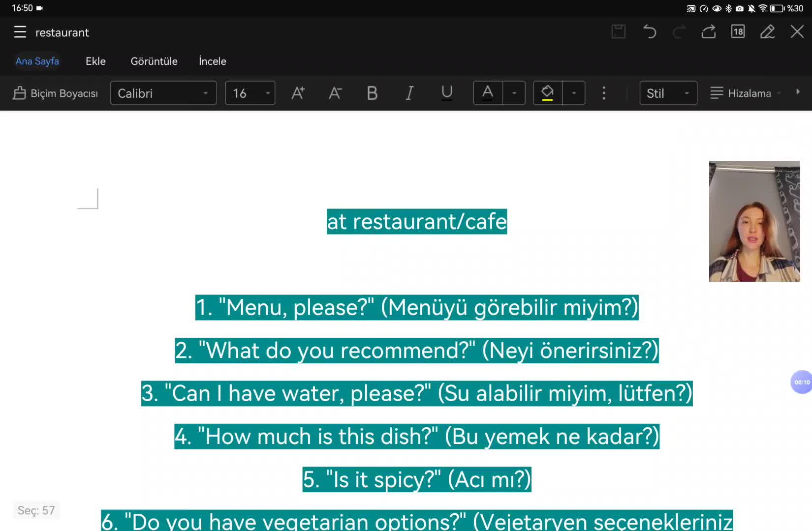Toggle italic formatting

[x=409, y=93]
